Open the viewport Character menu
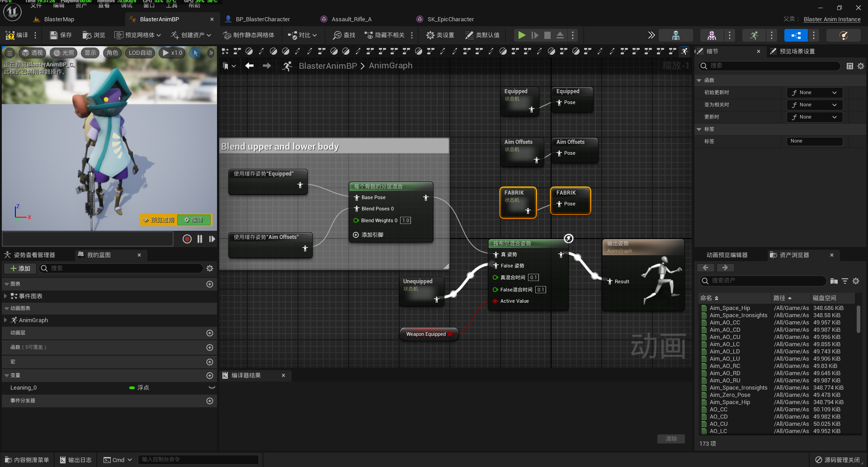The image size is (868, 467). 112,53
